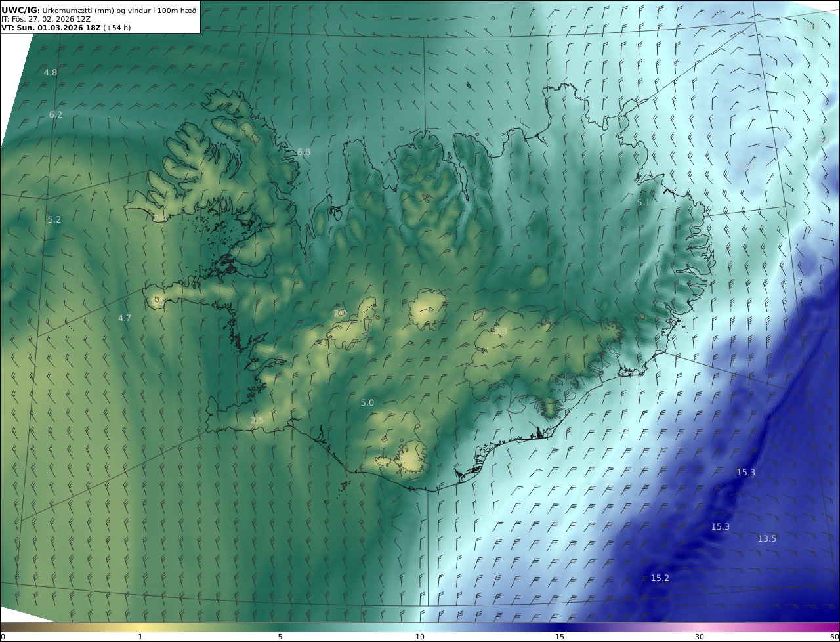Screen dimensions: 840x642
Task: Click the 1 tick label on the color scale
Action: pos(140,637)
